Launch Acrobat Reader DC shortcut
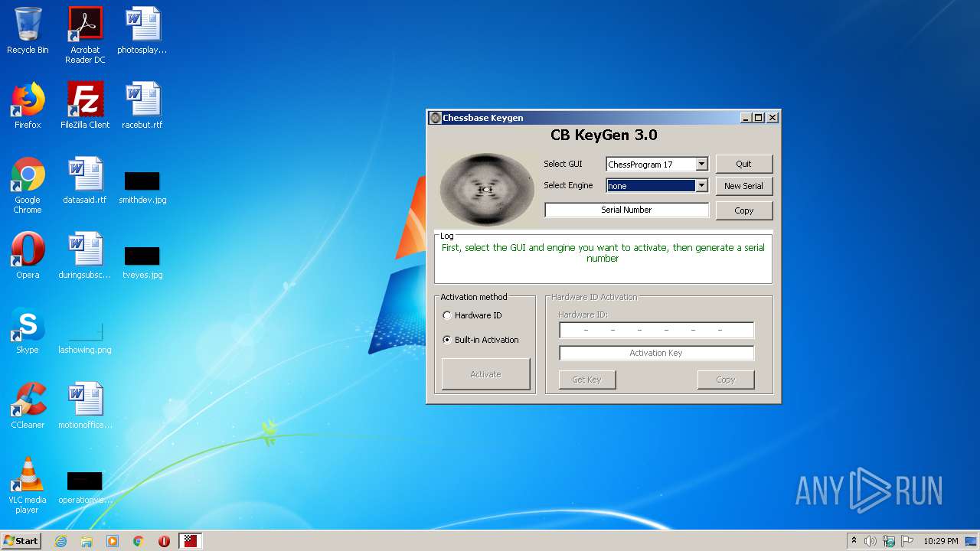Screen dimensions: 980x551 point(85,35)
